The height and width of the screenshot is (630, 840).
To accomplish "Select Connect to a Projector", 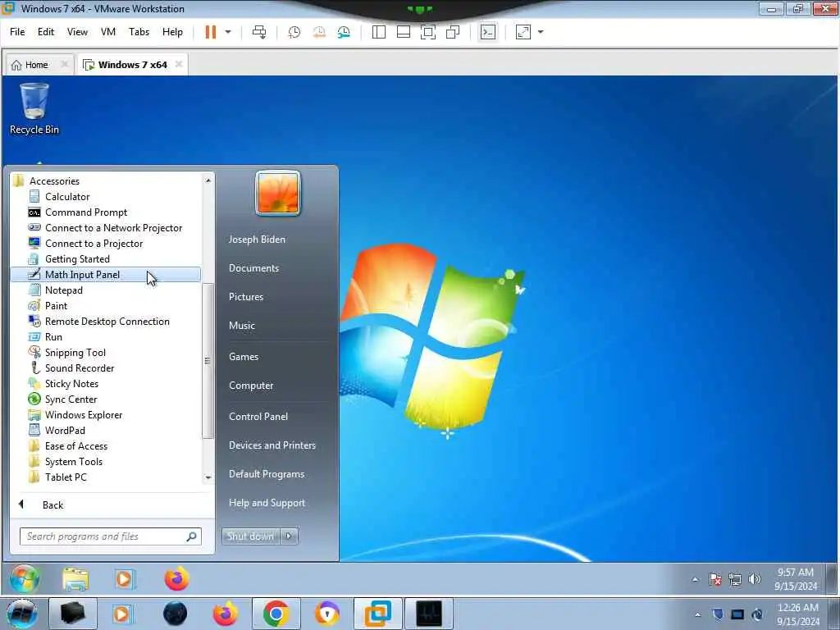I will pyautogui.click(x=94, y=243).
